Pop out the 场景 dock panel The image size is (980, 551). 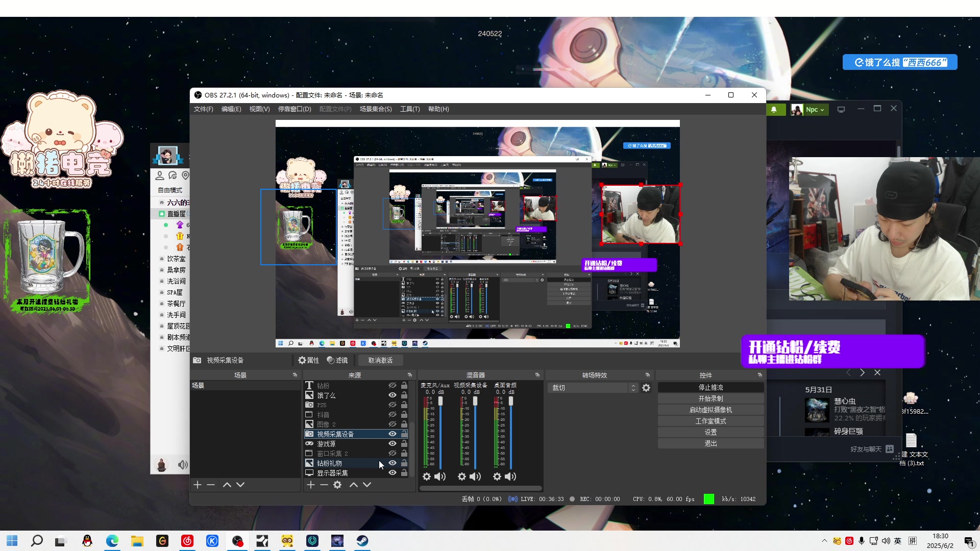tap(295, 375)
